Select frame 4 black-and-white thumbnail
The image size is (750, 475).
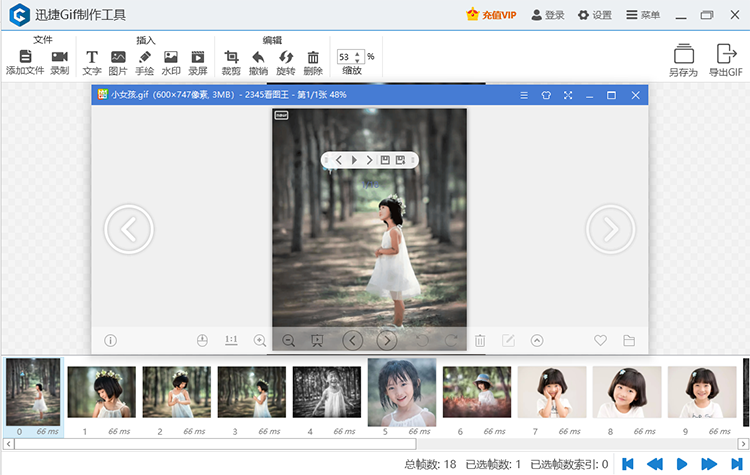[327, 392]
